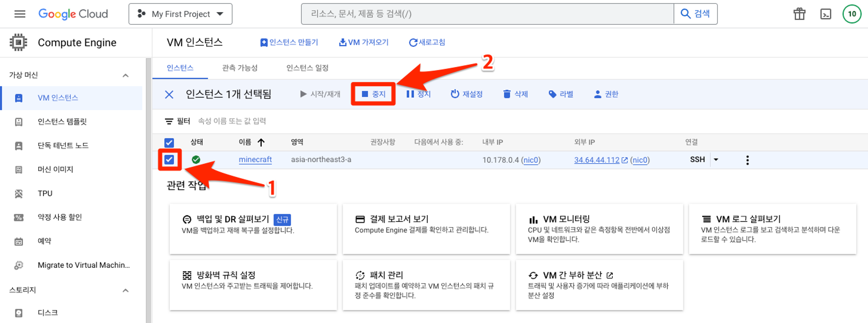
Task: Click the 영역 column header
Action: click(297, 142)
